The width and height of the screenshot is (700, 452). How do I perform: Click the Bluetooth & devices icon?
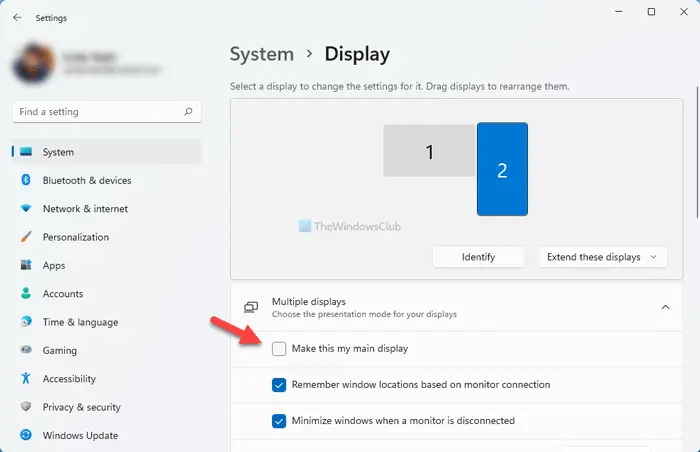(26, 181)
